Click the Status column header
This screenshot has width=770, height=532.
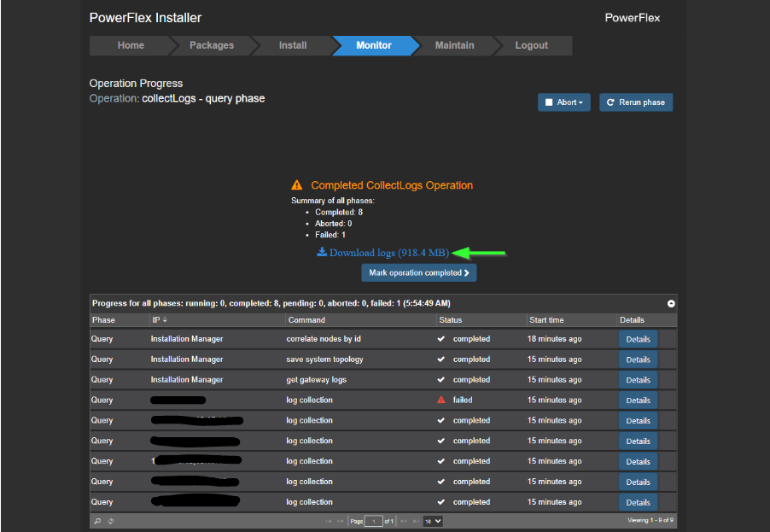click(452, 320)
